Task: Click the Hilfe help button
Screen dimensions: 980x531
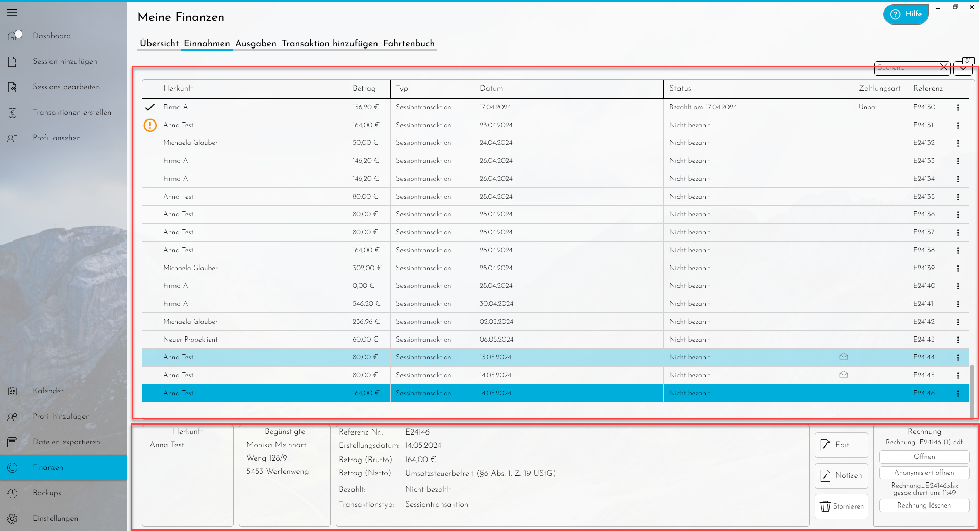Action: coord(906,14)
